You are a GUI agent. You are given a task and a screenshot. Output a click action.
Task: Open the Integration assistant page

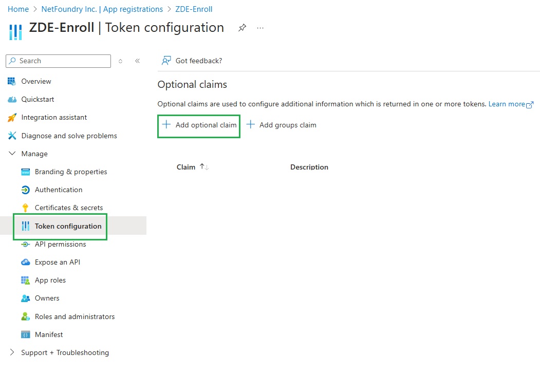[54, 118]
